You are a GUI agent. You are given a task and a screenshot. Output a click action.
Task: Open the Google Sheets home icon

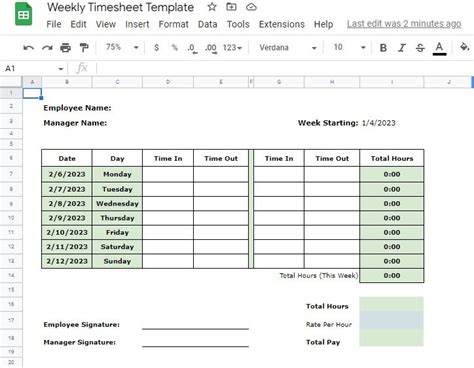click(23, 14)
